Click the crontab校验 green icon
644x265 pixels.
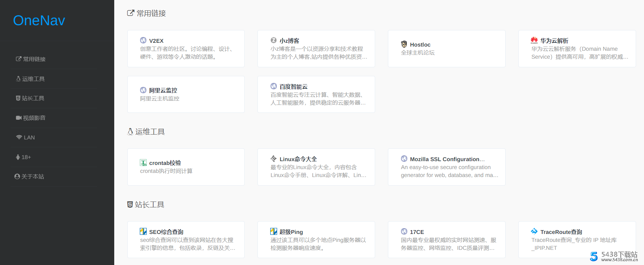143,163
